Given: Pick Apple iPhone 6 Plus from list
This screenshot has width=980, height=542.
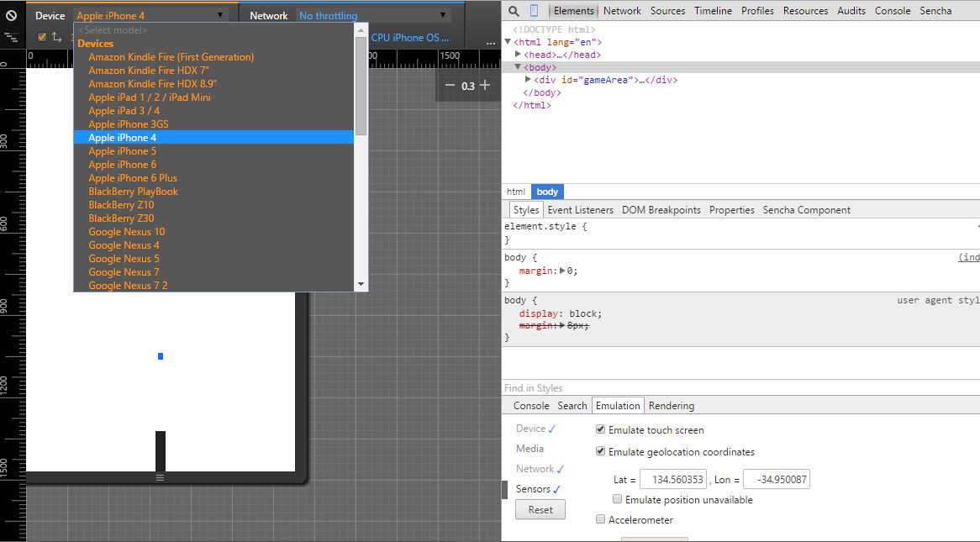Looking at the screenshot, I should (x=133, y=177).
